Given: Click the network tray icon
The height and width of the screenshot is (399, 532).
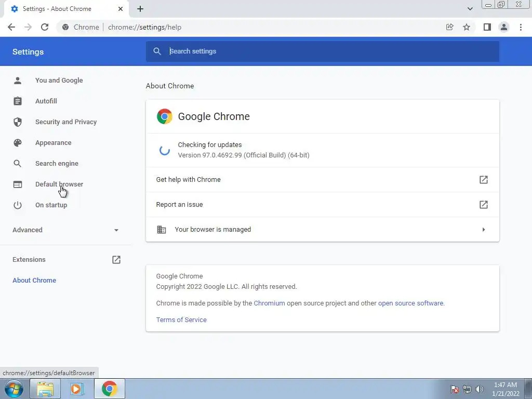Looking at the screenshot, I should point(467,389).
